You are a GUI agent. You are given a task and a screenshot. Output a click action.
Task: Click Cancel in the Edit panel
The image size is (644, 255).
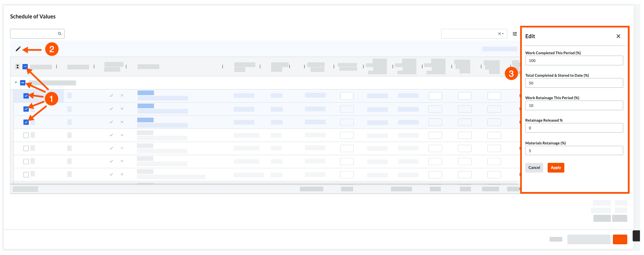pos(534,168)
